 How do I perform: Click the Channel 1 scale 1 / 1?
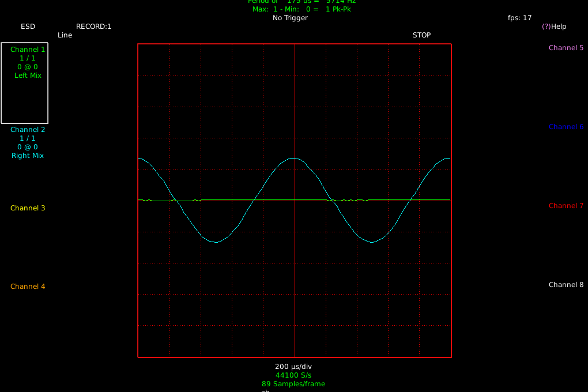pyautogui.click(x=28, y=58)
